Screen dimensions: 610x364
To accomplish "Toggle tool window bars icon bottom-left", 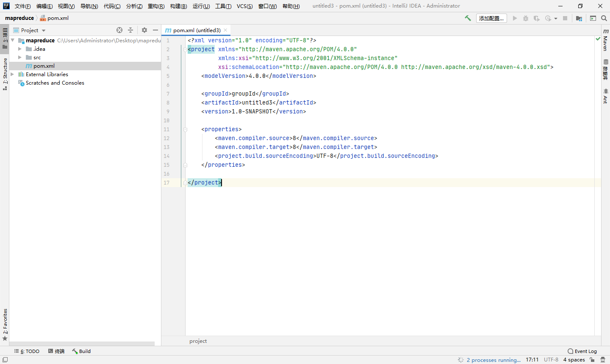I will (5, 360).
